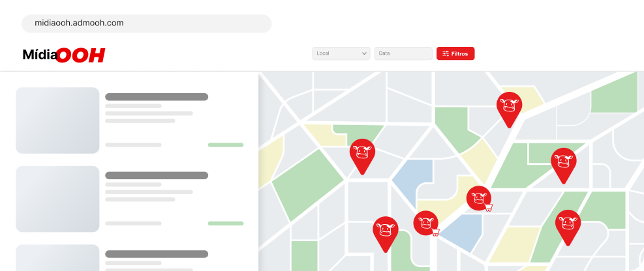Click the green tag on the second listing
Screen dimensions: 644x271
coord(225,223)
